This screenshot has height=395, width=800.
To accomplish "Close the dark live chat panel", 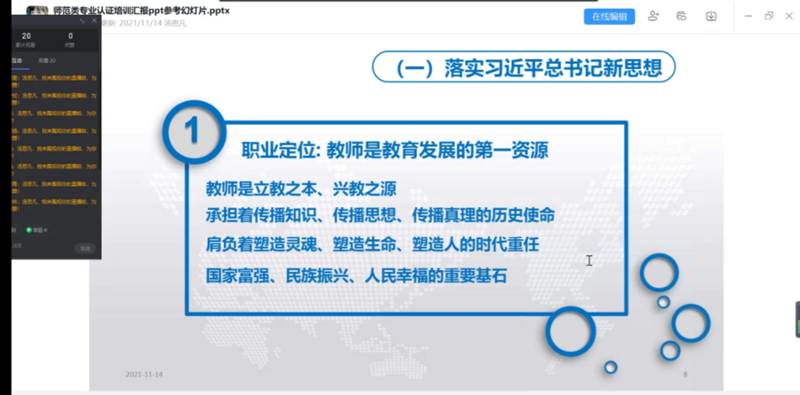I will 94,20.
